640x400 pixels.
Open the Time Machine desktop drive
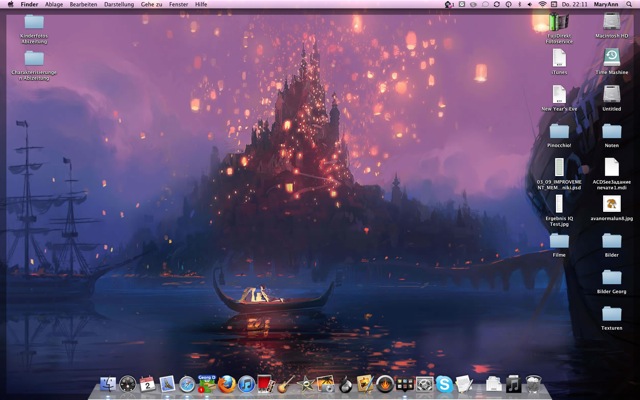[611, 57]
